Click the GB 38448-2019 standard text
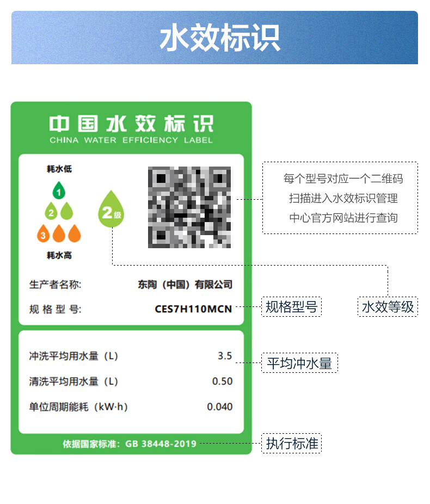 (x=161, y=444)
